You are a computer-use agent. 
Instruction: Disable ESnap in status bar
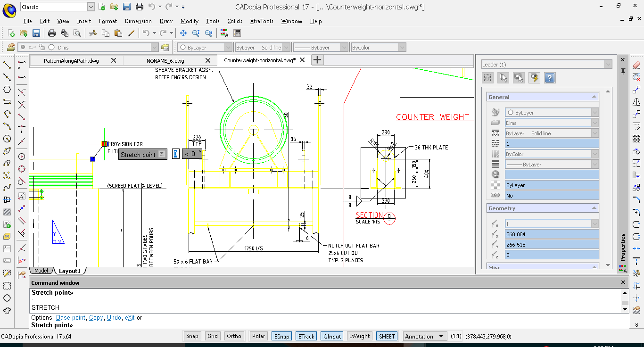281,336
